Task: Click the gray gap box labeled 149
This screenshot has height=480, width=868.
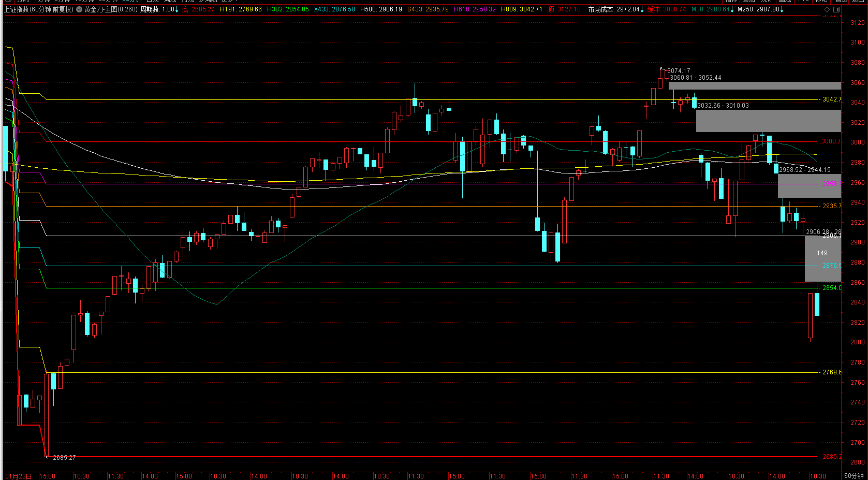Action: coord(823,258)
